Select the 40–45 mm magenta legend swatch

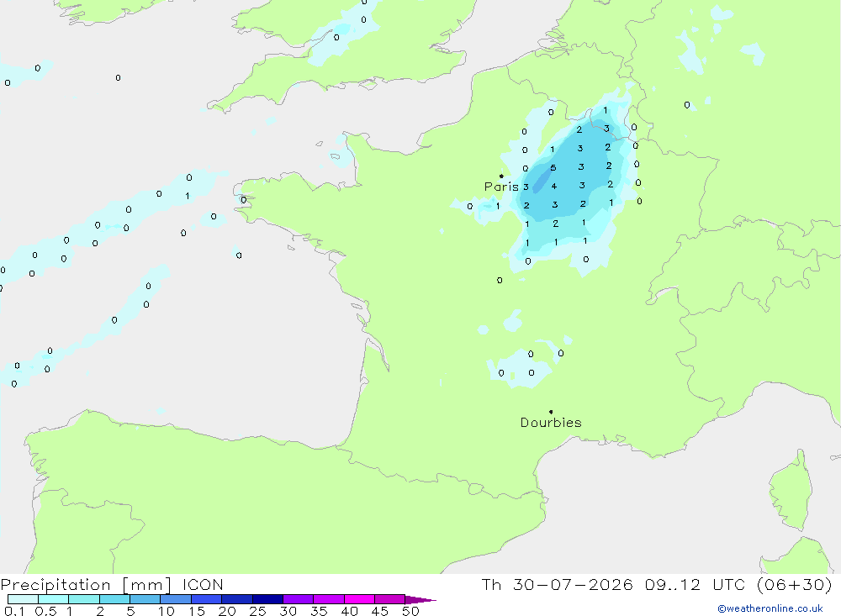point(359,599)
